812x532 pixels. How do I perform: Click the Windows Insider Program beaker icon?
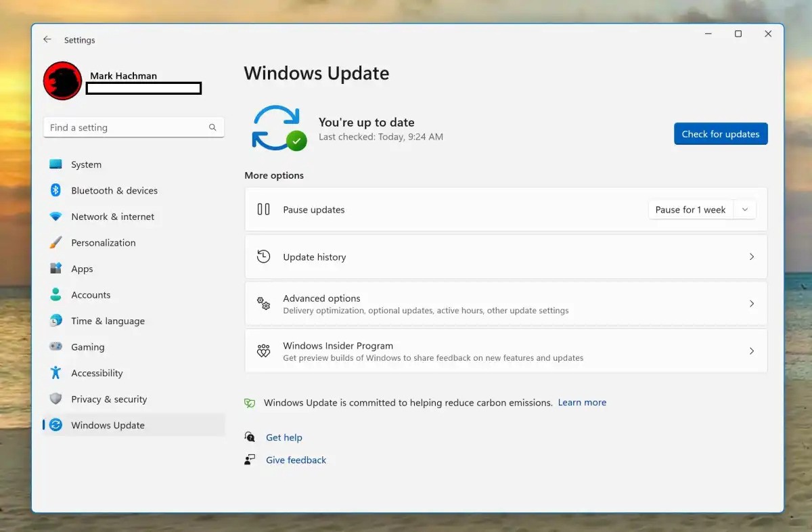point(263,351)
